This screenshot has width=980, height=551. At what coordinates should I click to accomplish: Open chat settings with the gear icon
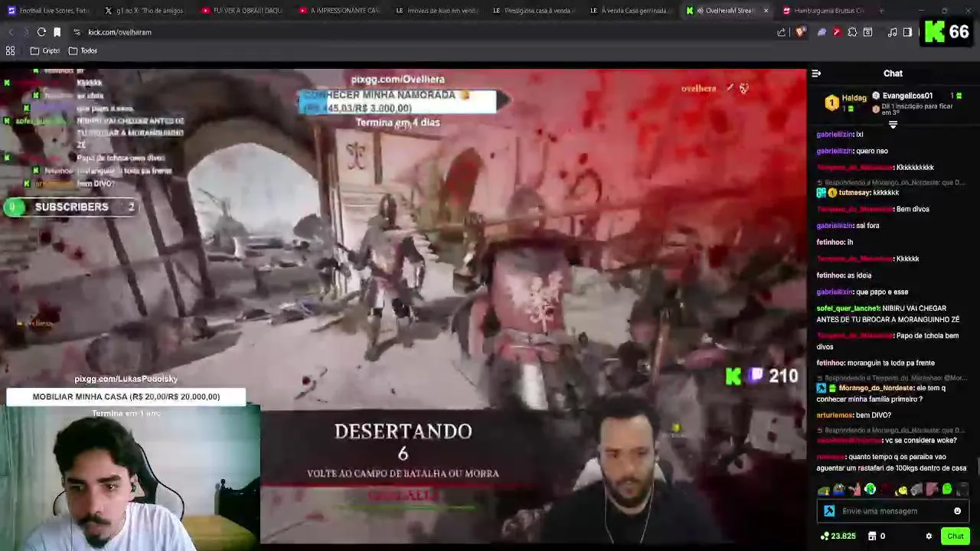pyautogui.click(x=929, y=536)
